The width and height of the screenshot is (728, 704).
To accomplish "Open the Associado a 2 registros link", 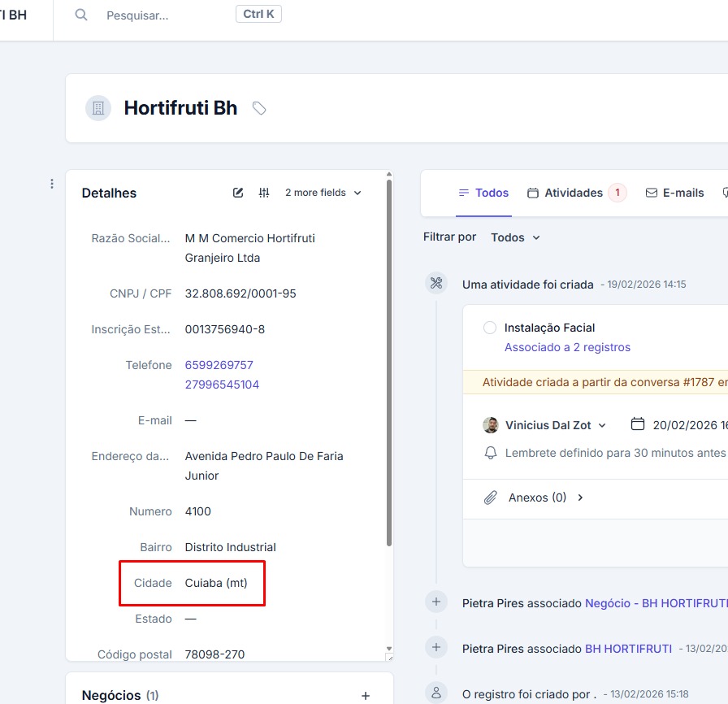I will click(567, 347).
